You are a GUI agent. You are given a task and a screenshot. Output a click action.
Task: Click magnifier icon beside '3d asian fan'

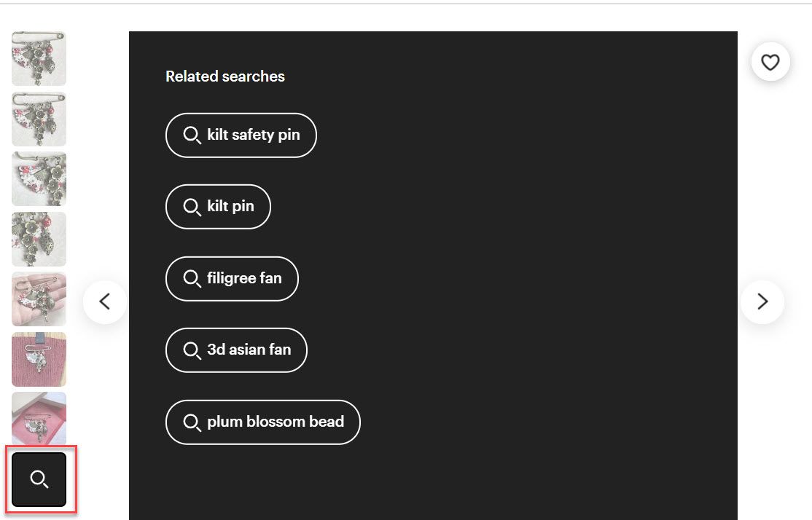192,350
